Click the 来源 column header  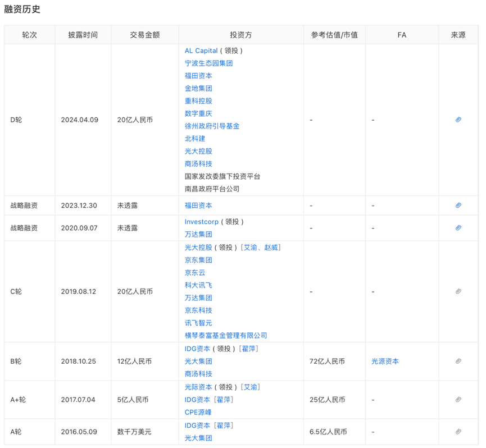(x=458, y=35)
